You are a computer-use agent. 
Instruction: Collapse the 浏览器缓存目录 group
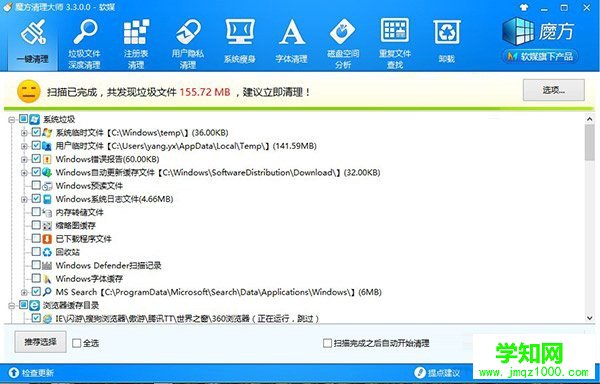(12, 305)
